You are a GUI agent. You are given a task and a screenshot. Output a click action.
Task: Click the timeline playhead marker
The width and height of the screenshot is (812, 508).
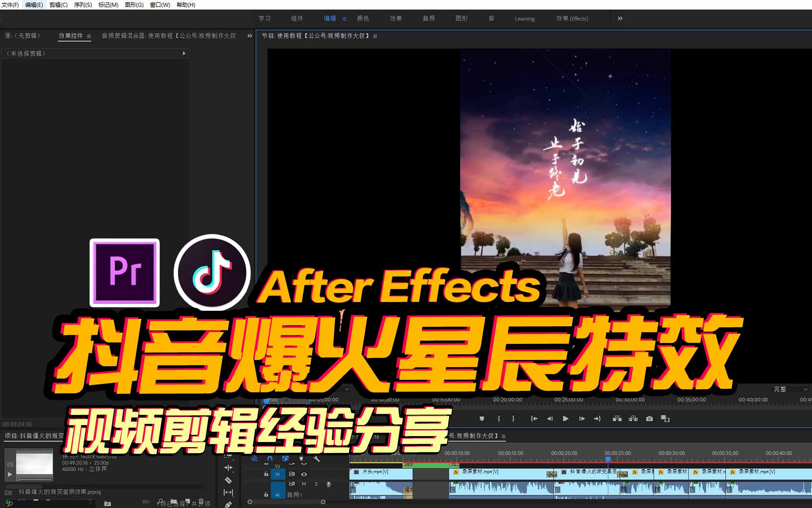pos(608,459)
